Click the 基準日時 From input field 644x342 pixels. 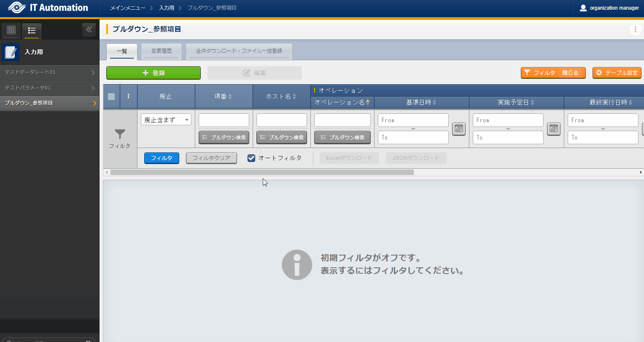point(413,120)
